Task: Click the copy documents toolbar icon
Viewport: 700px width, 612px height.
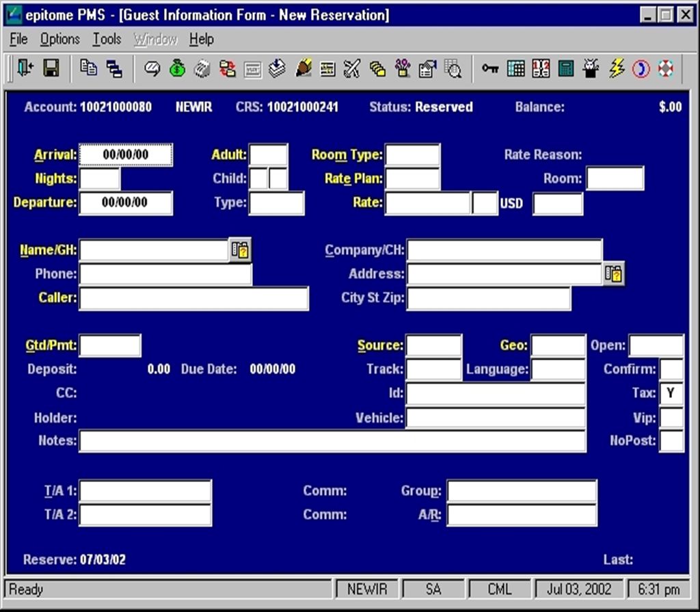Action: tap(88, 68)
